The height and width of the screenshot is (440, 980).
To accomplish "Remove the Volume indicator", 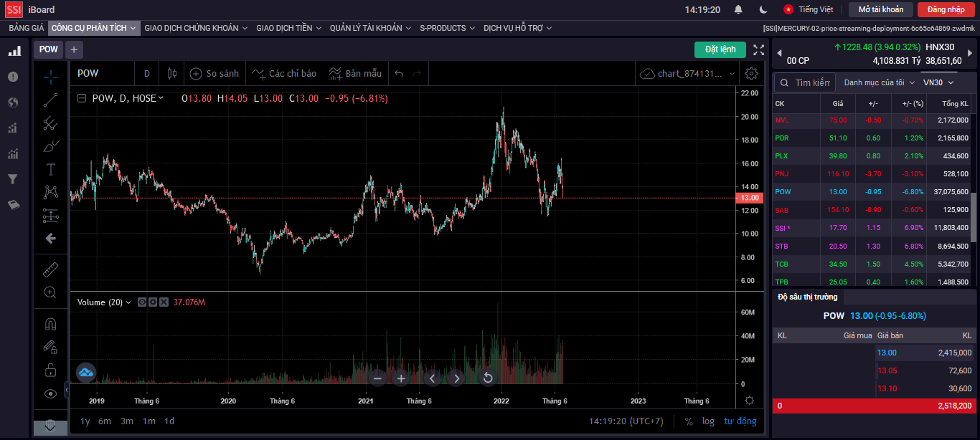I will point(164,302).
